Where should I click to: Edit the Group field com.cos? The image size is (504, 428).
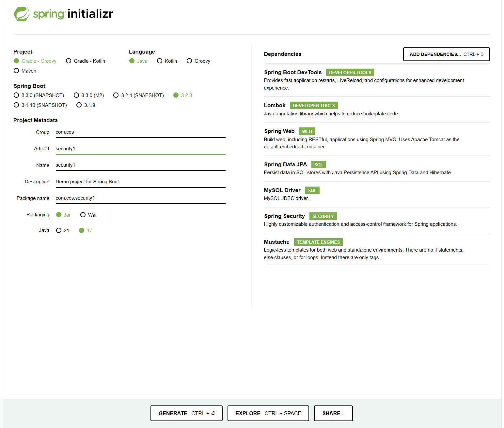140,132
